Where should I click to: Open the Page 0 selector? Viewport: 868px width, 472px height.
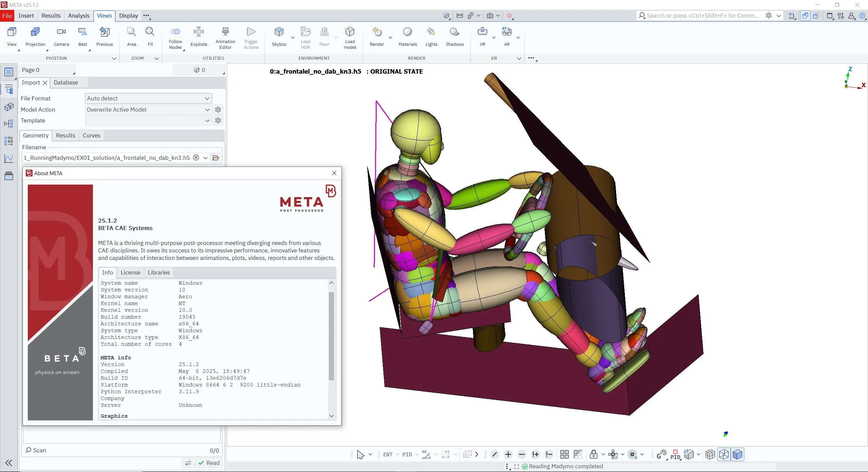(x=47, y=70)
